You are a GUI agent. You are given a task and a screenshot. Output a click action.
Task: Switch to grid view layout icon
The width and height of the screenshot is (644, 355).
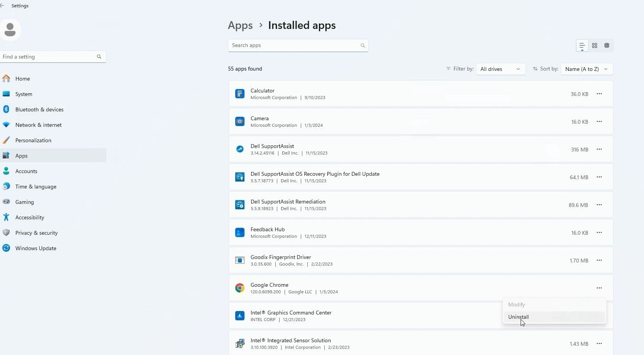tap(595, 45)
